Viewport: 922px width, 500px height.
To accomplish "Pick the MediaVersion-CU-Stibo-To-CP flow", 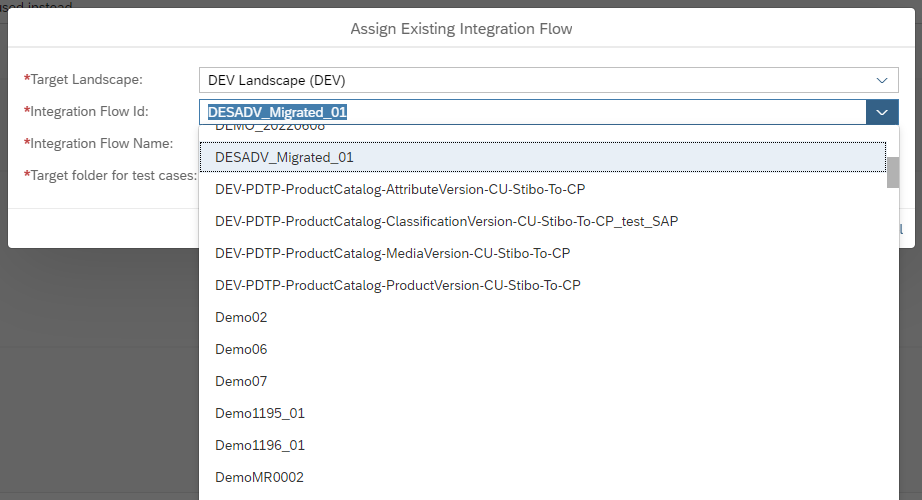I will click(392, 253).
